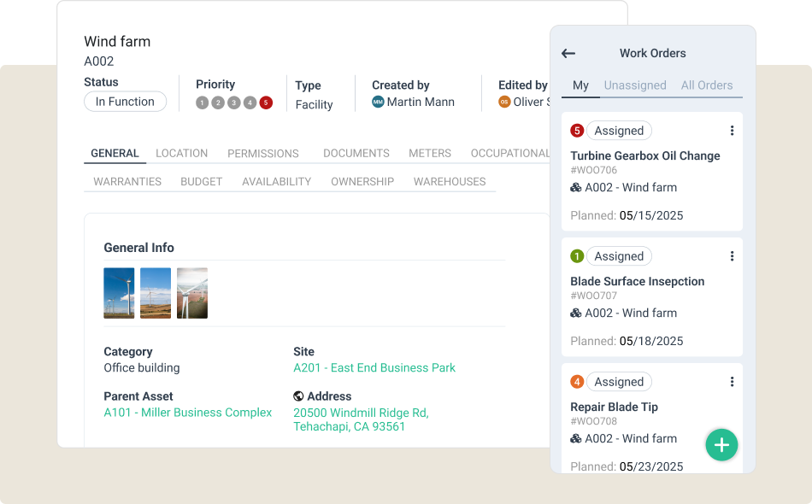Open kebab menu for Repair Blade Tip
The image size is (812, 504).
point(732,382)
